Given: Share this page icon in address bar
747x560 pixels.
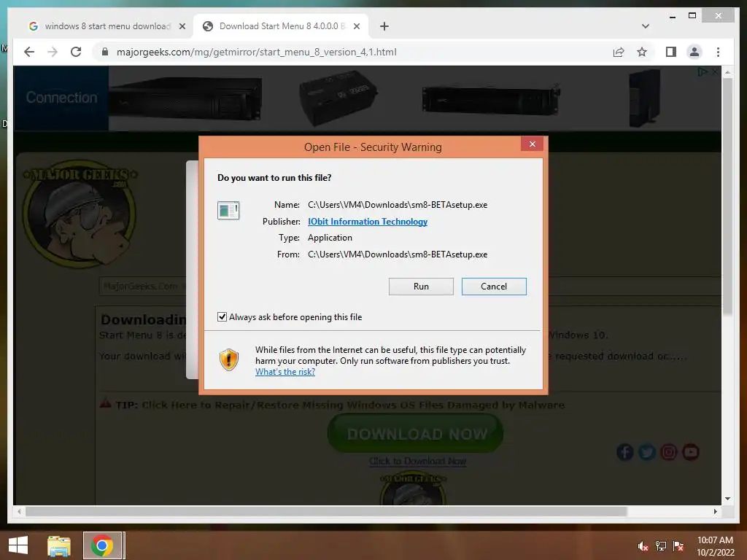Looking at the screenshot, I should click(x=619, y=52).
